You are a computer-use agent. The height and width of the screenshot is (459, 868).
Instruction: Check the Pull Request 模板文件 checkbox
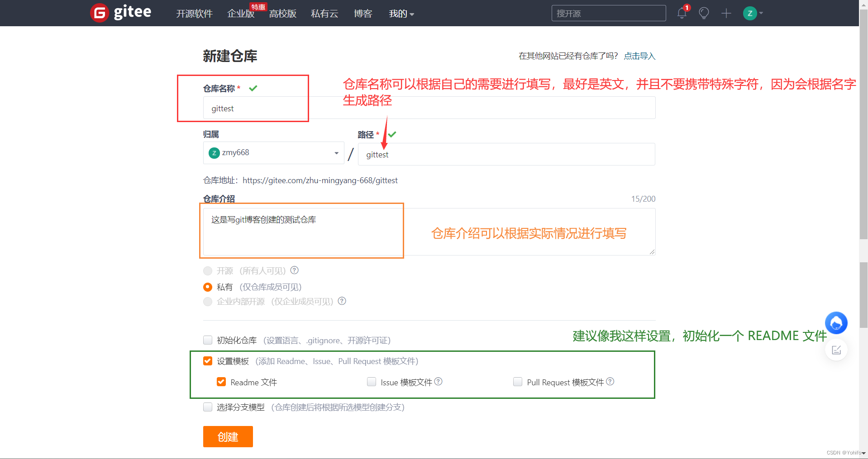click(518, 382)
